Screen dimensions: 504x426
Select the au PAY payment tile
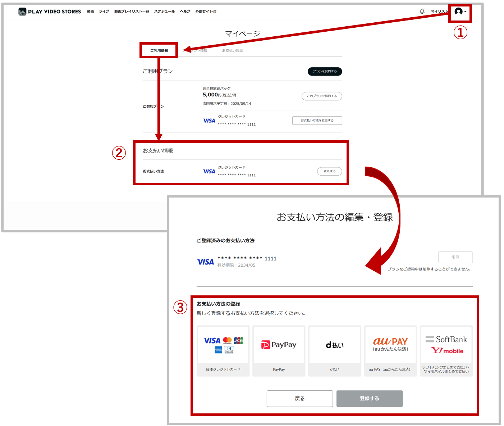coord(390,351)
